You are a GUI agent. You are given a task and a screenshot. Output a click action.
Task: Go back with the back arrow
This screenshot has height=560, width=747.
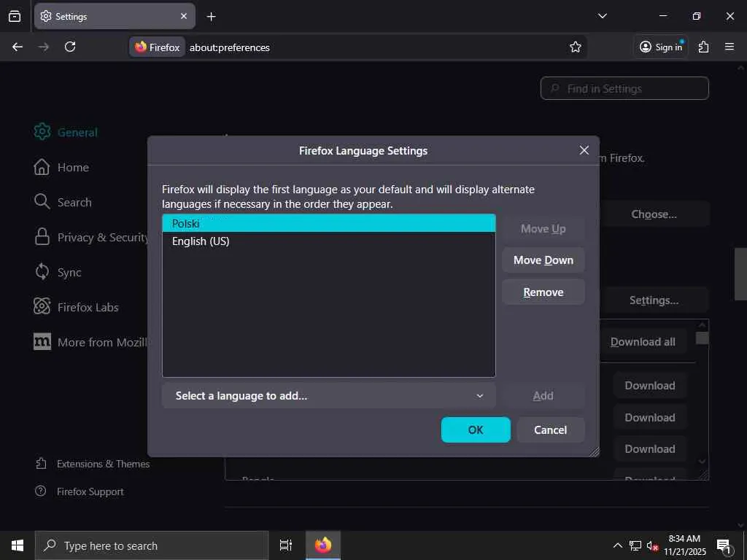click(x=18, y=47)
